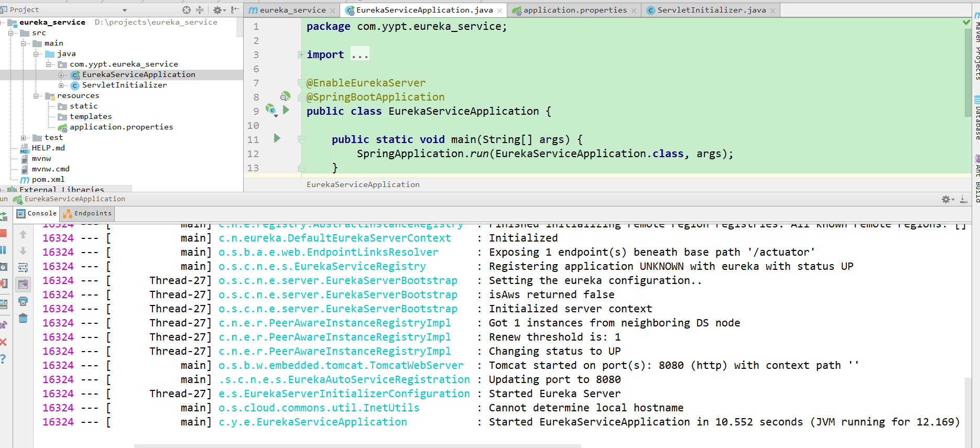This screenshot has height=448, width=980.
Task: Click class gutter icon on line 9
Action: pyautogui.click(x=271, y=110)
